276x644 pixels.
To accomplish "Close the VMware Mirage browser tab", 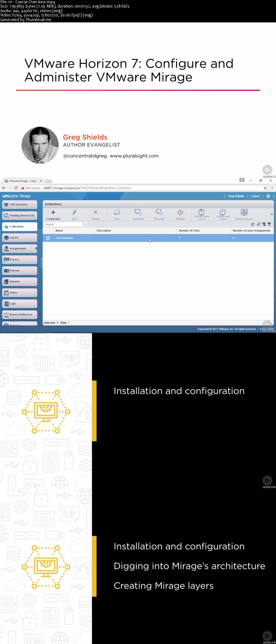I will tap(41, 181).
